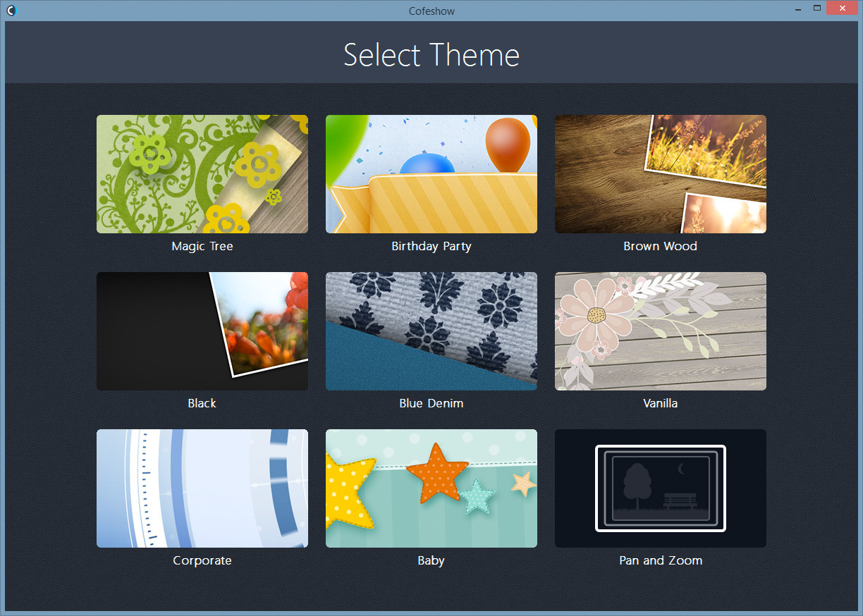Click the "Brown Wood" label
Screen dimensions: 863x616
pos(661,247)
